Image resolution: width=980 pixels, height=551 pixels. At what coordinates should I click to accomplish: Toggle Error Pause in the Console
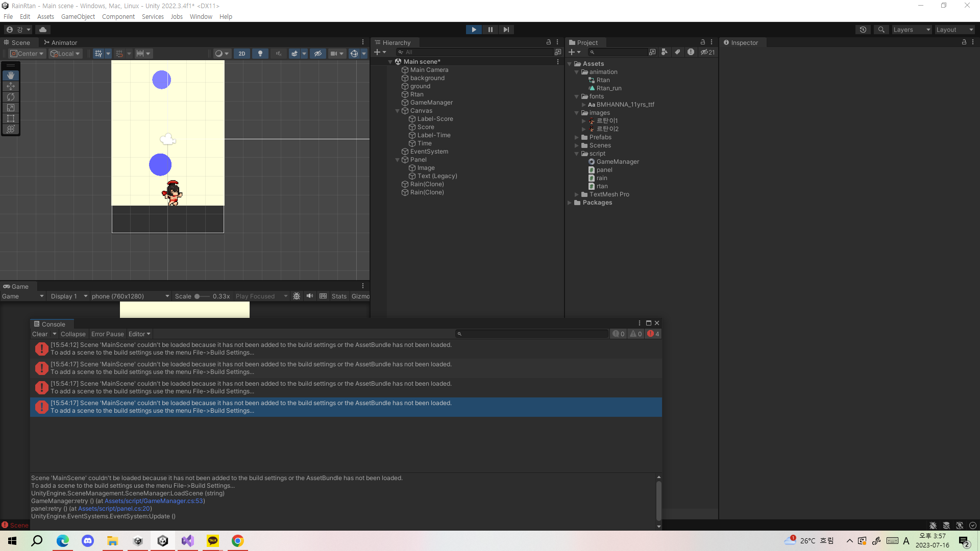(x=108, y=334)
